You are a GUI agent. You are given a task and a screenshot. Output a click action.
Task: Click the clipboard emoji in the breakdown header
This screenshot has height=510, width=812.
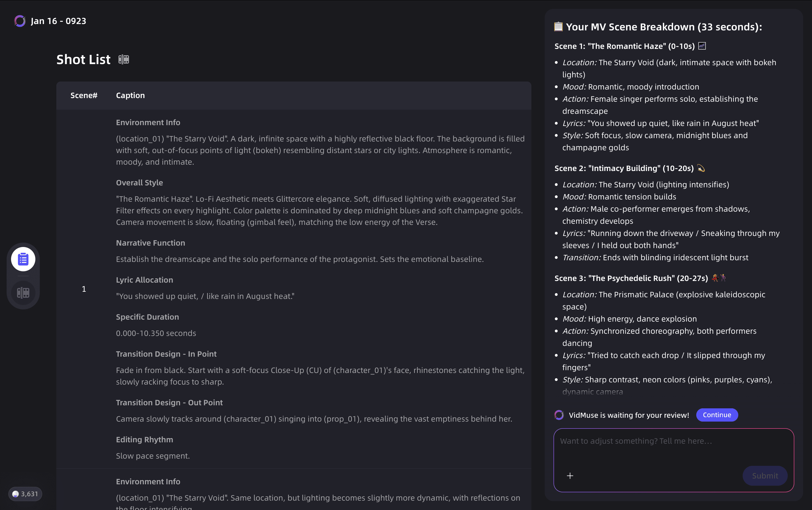[x=558, y=27]
